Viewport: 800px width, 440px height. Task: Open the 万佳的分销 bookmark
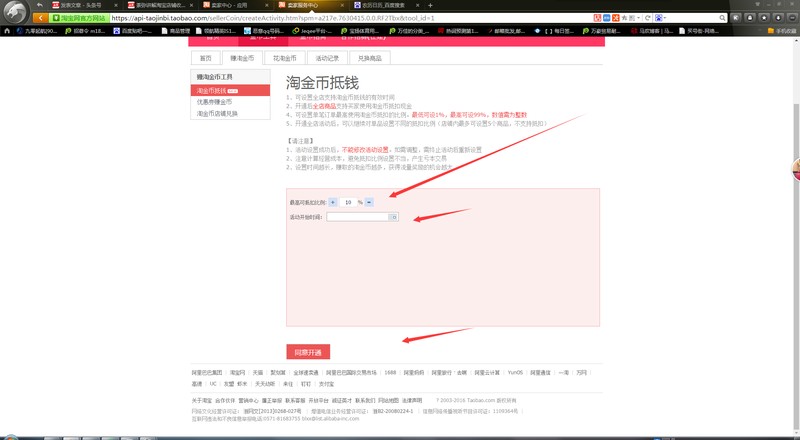pos(409,31)
